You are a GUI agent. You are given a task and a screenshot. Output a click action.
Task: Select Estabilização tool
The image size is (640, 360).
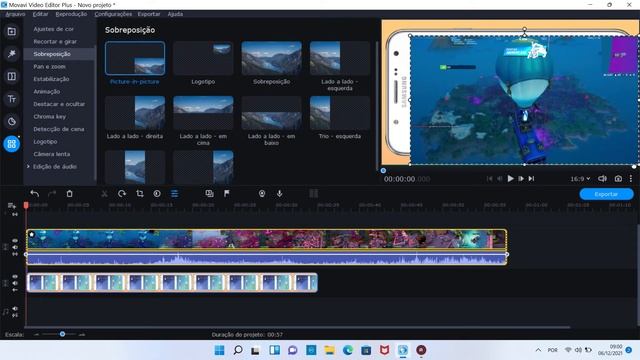pyautogui.click(x=51, y=79)
